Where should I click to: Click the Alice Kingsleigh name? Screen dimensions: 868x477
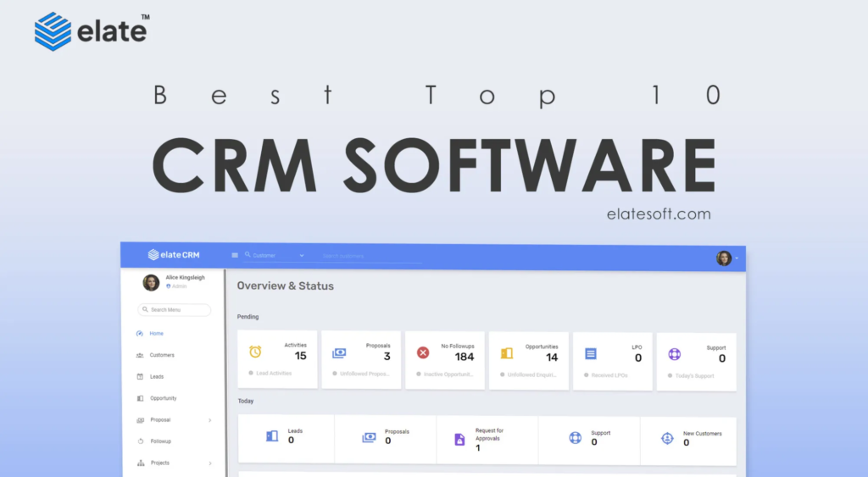(x=185, y=277)
